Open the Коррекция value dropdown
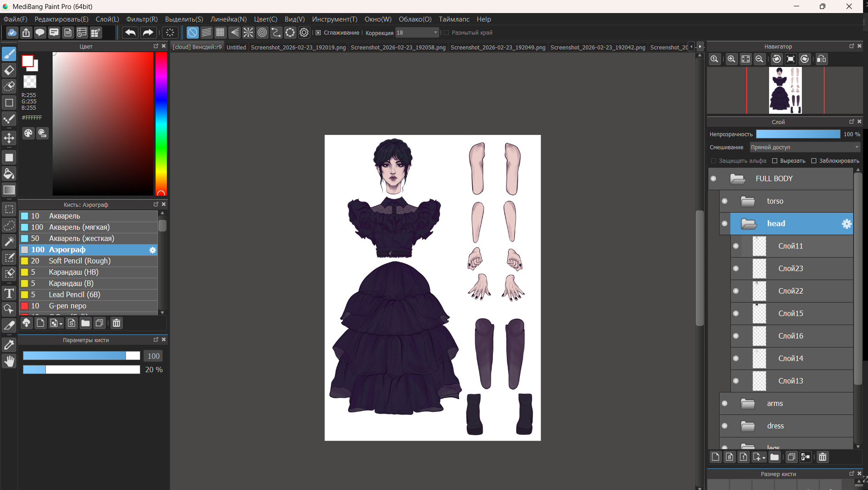868x490 pixels. (435, 33)
